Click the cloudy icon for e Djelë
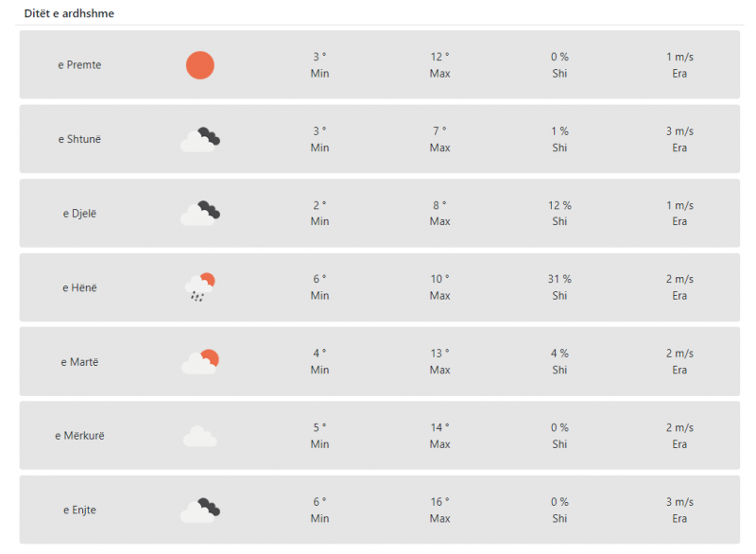Screen dimensions: 756x554 200,213
